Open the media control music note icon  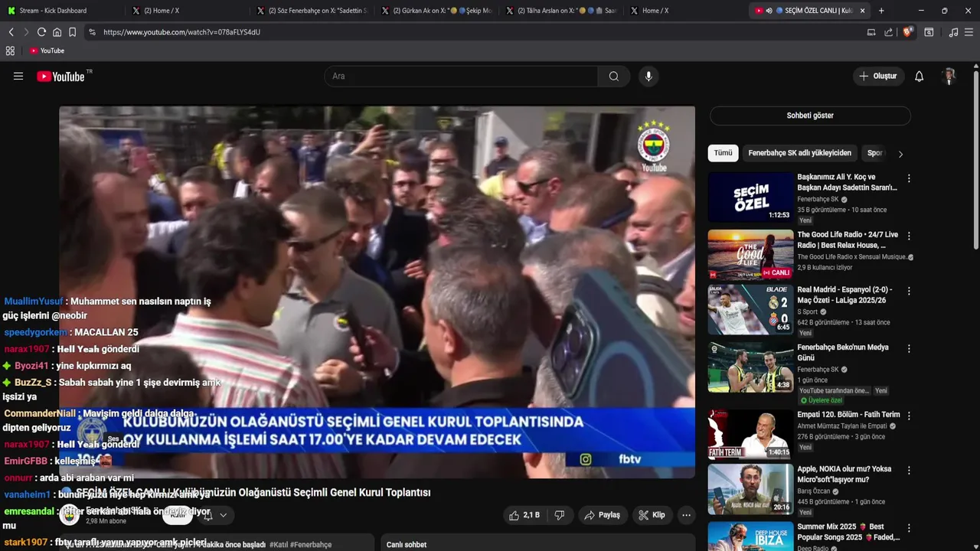point(953,32)
